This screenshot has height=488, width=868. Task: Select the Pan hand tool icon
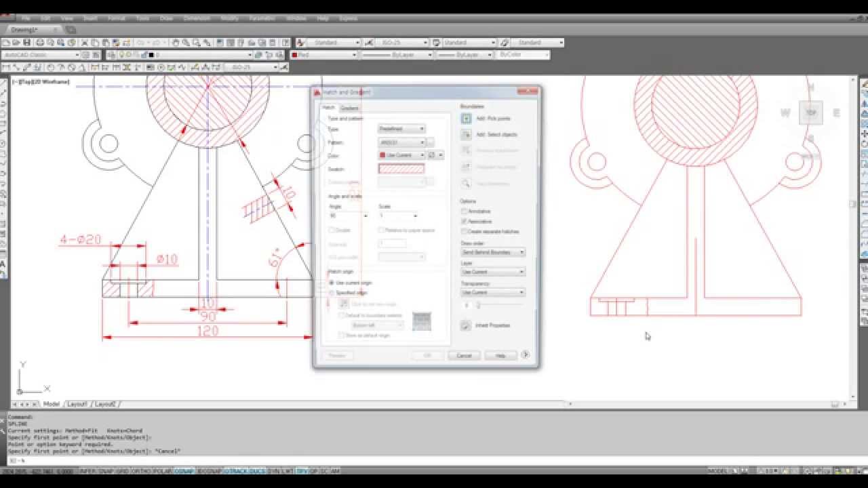tap(176, 43)
